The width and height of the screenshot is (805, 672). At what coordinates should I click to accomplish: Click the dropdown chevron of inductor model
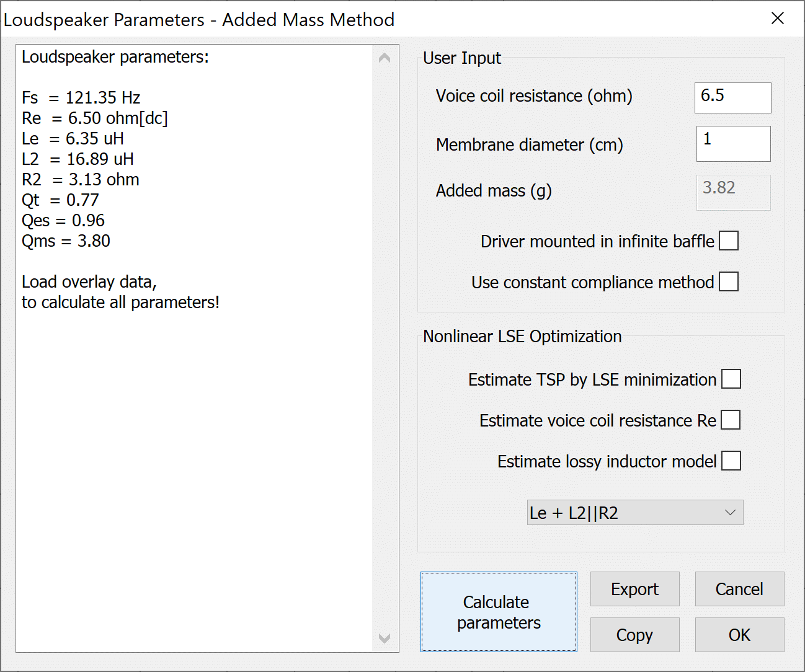click(x=730, y=513)
